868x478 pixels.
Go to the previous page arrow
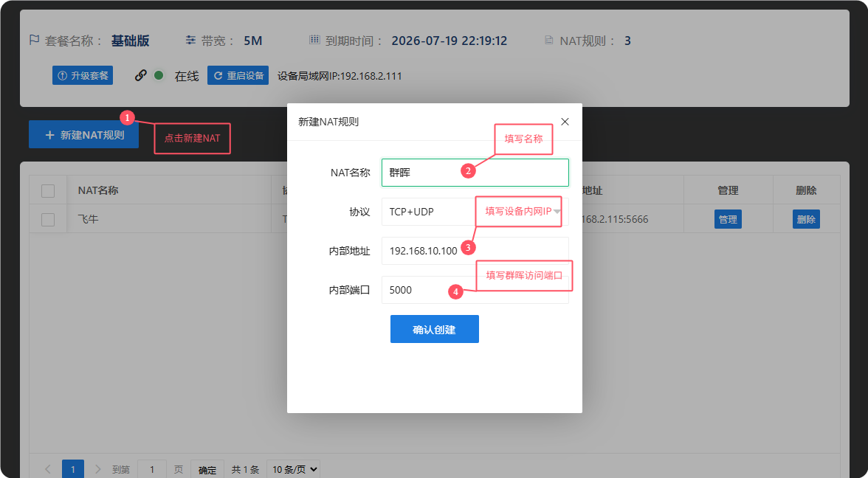47,469
